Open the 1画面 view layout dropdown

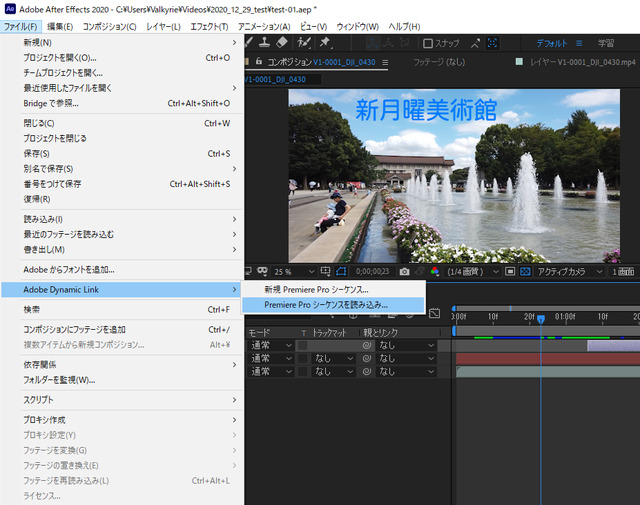coord(624,271)
